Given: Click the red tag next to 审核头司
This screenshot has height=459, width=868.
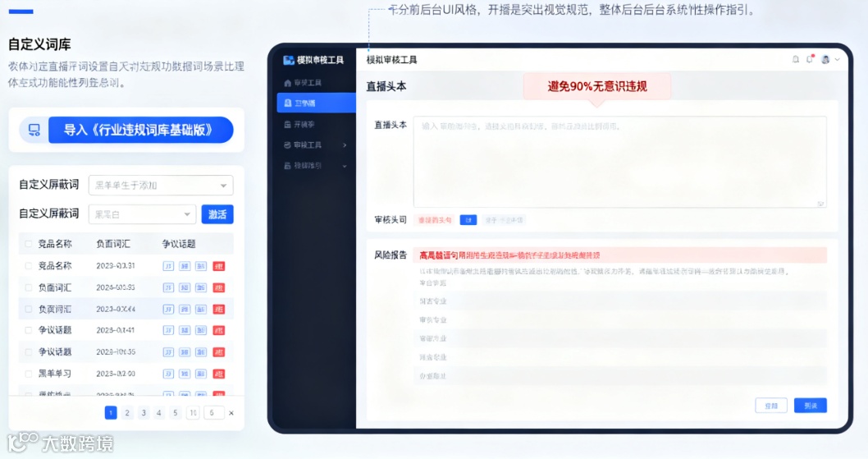Looking at the screenshot, I should pyautogui.click(x=435, y=220).
